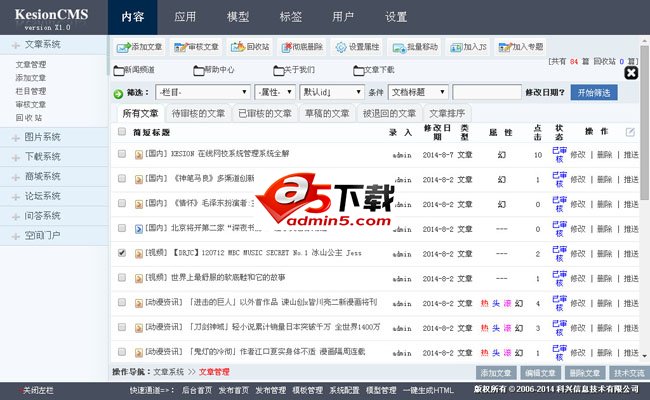The image size is (650, 400).
Task: Click the article icon of KESION 在线网校 row
Action: [x=139, y=155]
